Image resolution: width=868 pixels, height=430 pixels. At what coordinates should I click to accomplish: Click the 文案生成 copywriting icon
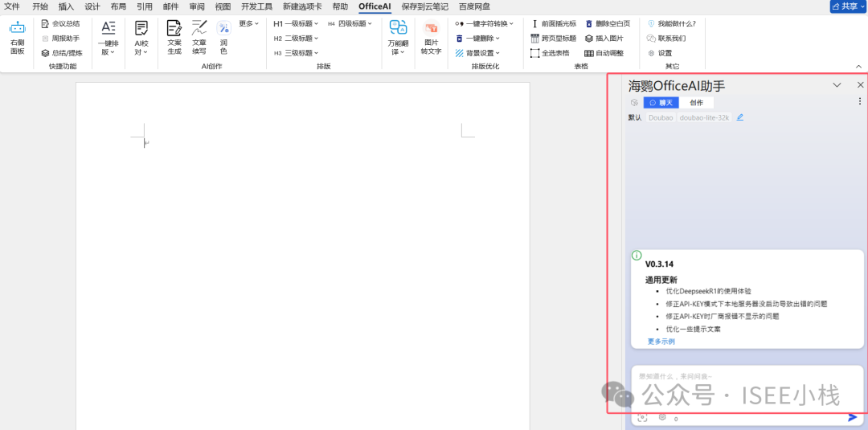[174, 27]
